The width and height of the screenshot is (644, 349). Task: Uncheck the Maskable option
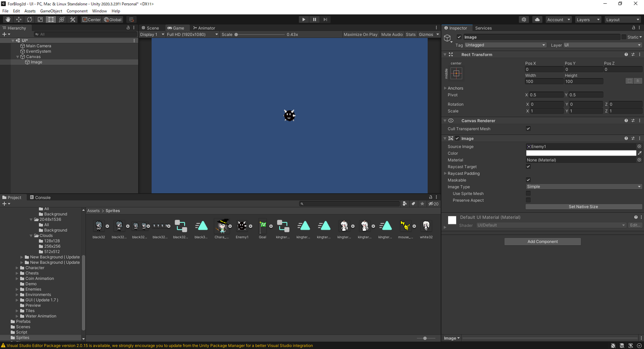pos(528,180)
